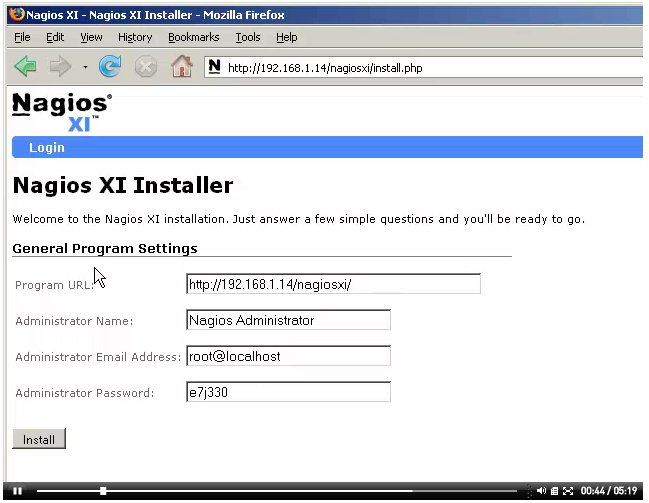This screenshot has width=649, height=503.
Task: Pause the video playback
Action: click(x=17, y=491)
